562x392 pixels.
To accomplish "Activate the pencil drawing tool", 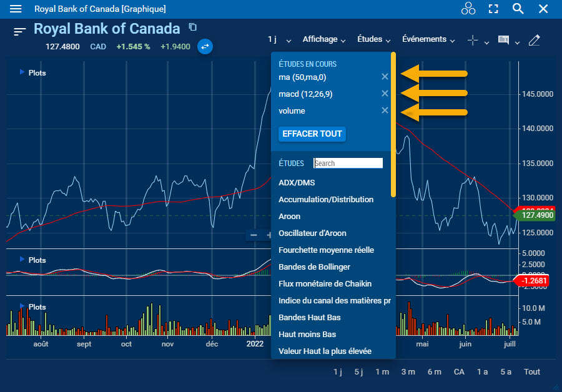I will point(534,40).
